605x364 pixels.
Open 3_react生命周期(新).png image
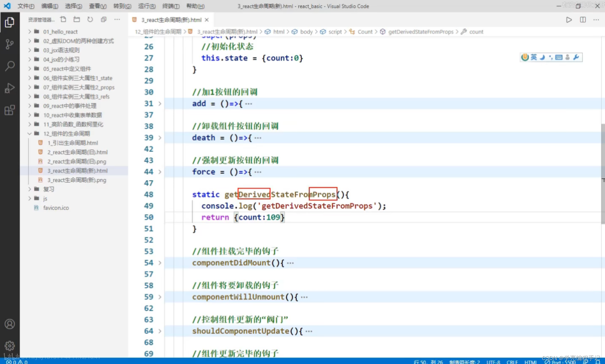tap(74, 180)
